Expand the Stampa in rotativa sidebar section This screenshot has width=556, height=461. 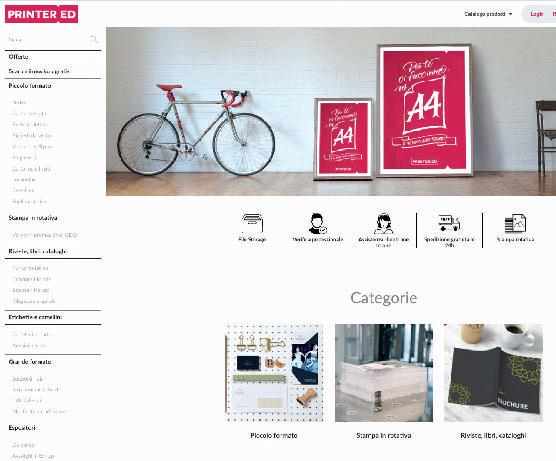33,218
